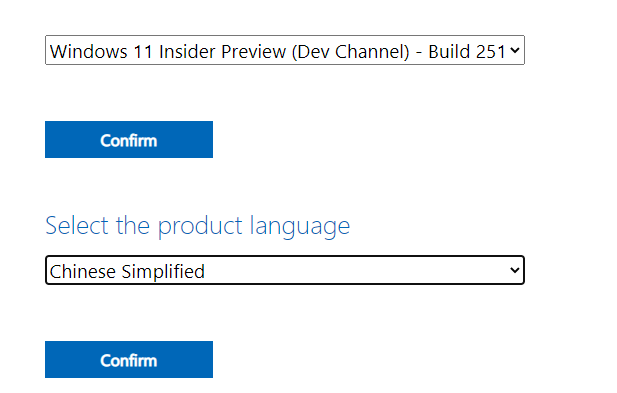Click the 'Chinese Simplified' text in the language box
Image resolution: width=617 pixels, height=393 pixels.
point(127,271)
